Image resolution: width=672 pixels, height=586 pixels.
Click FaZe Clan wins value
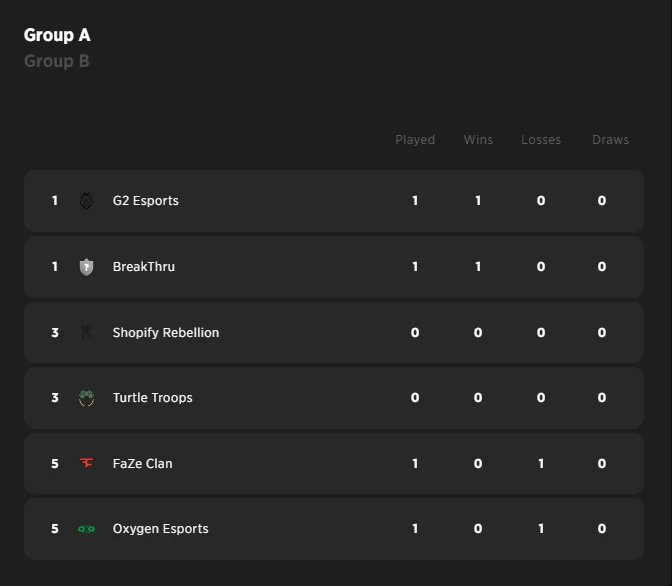click(478, 463)
